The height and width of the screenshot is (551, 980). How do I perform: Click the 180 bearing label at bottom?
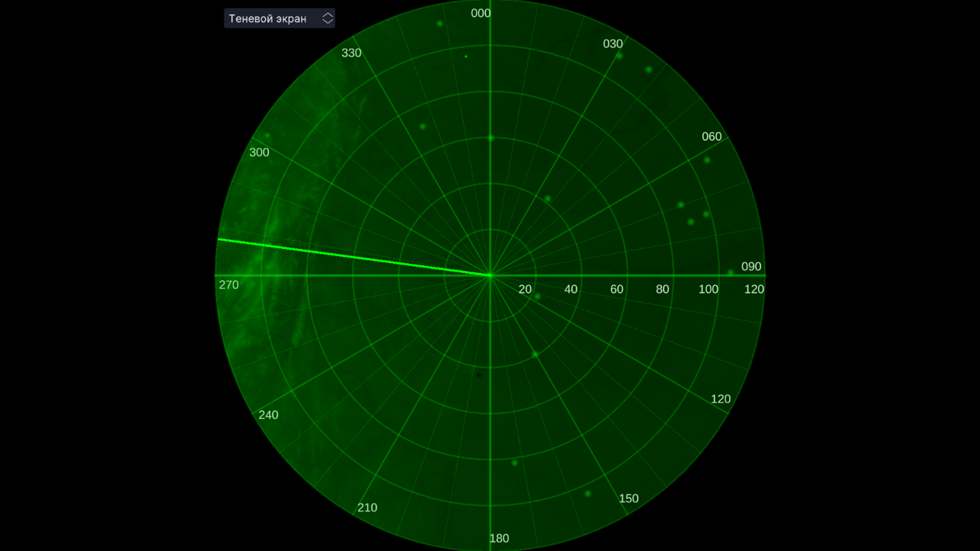(498, 538)
